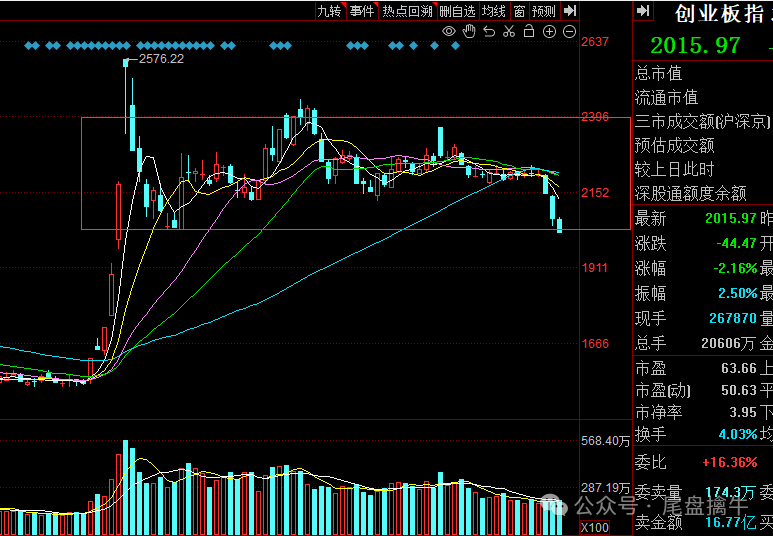The image size is (773, 536).
Task: Click the 换手 value 4.03%
Action: [x=738, y=434]
